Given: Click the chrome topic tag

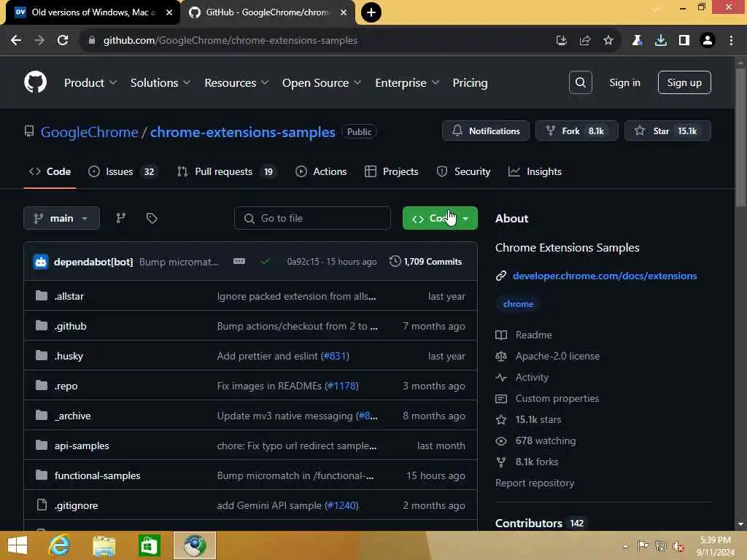Looking at the screenshot, I should (518, 304).
